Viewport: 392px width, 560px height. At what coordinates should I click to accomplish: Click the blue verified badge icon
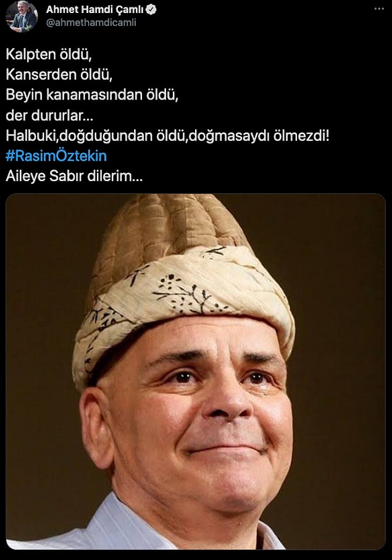151,10
